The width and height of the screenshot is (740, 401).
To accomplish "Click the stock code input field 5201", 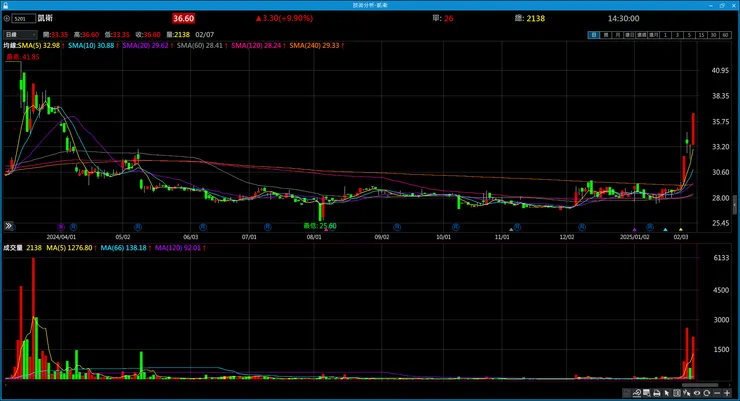I will pos(24,18).
